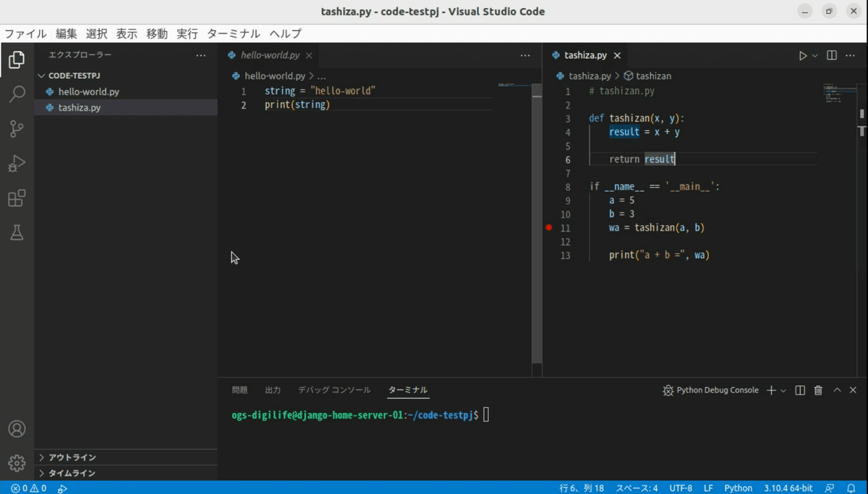
Task: Click the hello-world.py editor vertical scrollbar
Action: point(537,224)
